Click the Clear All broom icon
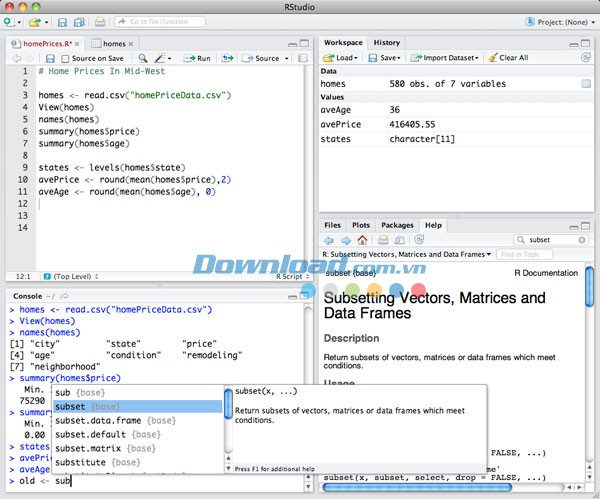Viewport: 600px width, 499px height. pos(491,58)
